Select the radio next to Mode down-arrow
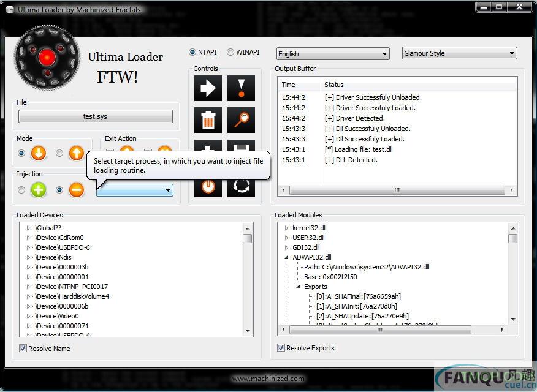This screenshot has width=537, height=392. click(21, 153)
